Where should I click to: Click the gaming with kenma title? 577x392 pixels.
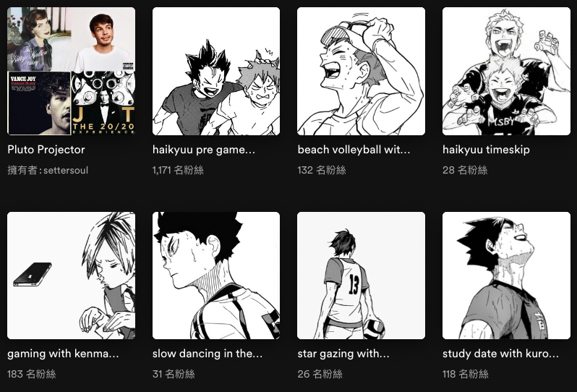(x=63, y=354)
